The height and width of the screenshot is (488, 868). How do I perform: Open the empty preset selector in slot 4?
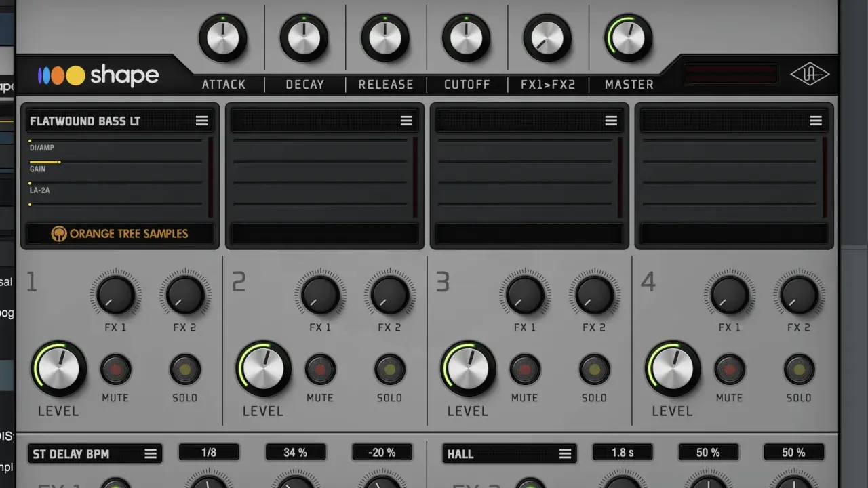pos(734,121)
